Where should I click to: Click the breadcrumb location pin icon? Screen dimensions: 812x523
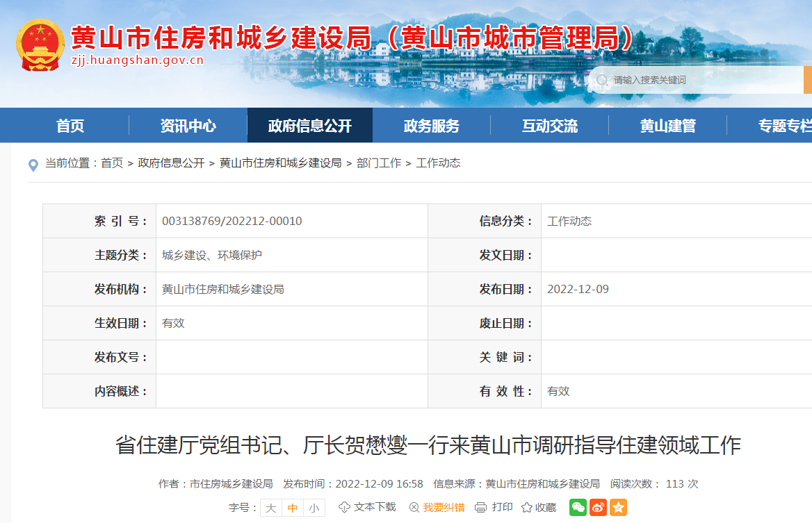31,164
